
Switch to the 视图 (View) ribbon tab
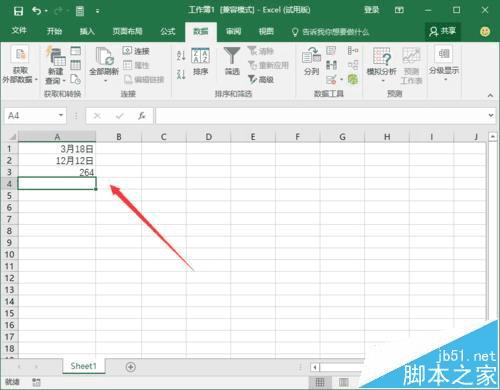[266, 31]
